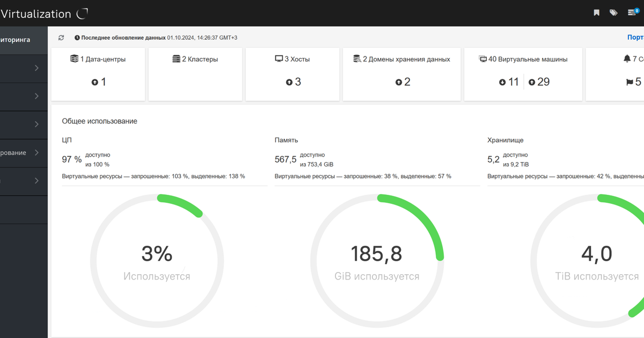This screenshot has height=338, width=644.
Task: Click the refresh data icon
Action: pyautogui.click(x=61, y=38)
